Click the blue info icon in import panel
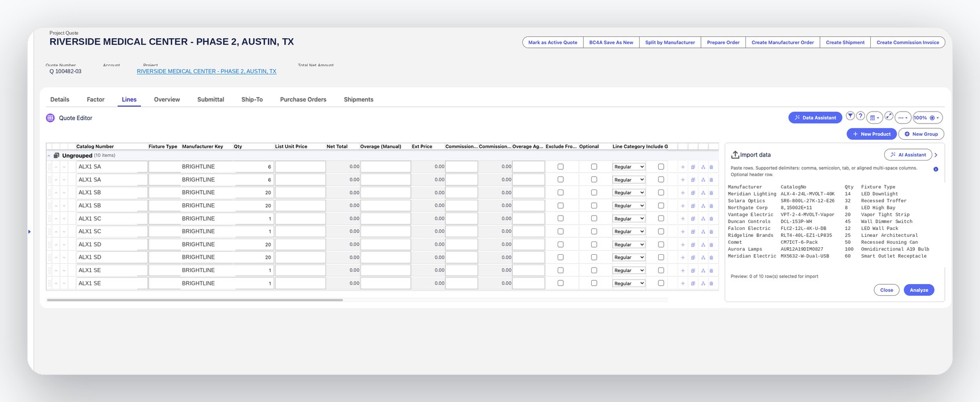Screen dimensions: 980x402 click(936, 169)
